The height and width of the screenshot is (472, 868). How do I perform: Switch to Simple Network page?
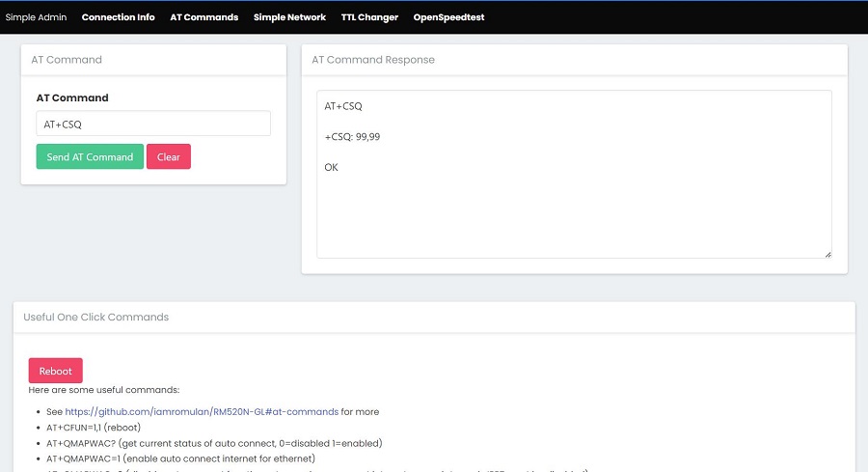pyautogui.click(x=289, y=17)
